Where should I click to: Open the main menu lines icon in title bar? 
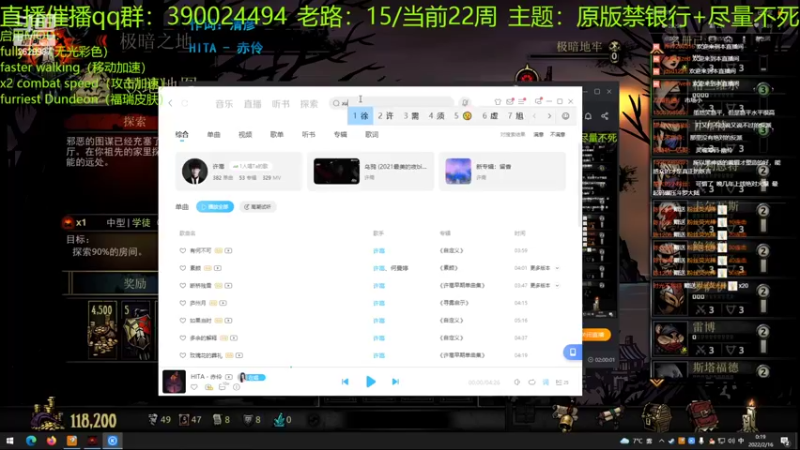click(x=521, y=102)
